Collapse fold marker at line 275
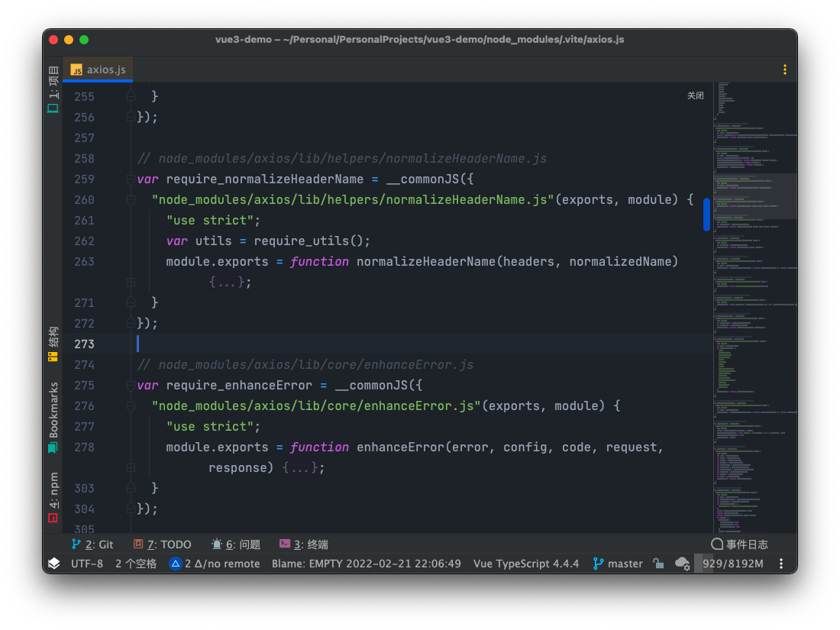Image resolution: width=840 pixels, height=630 pixels. pos(131,385)
